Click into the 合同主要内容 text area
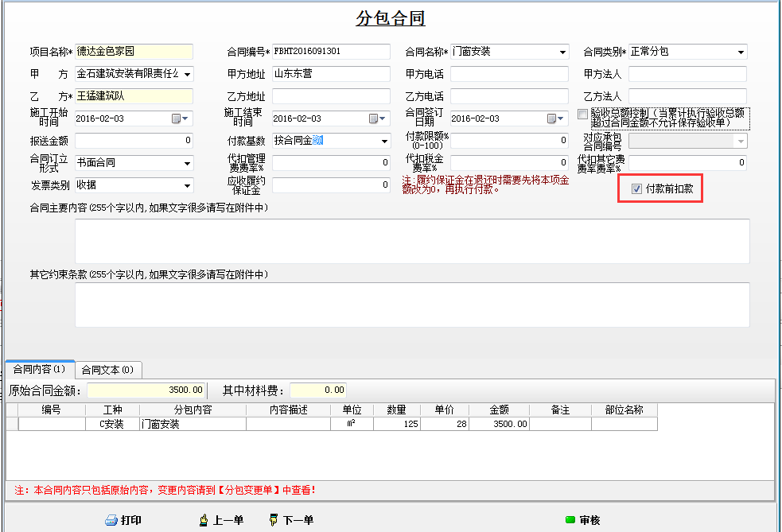 pyautogui.click(x=411, y=241)
